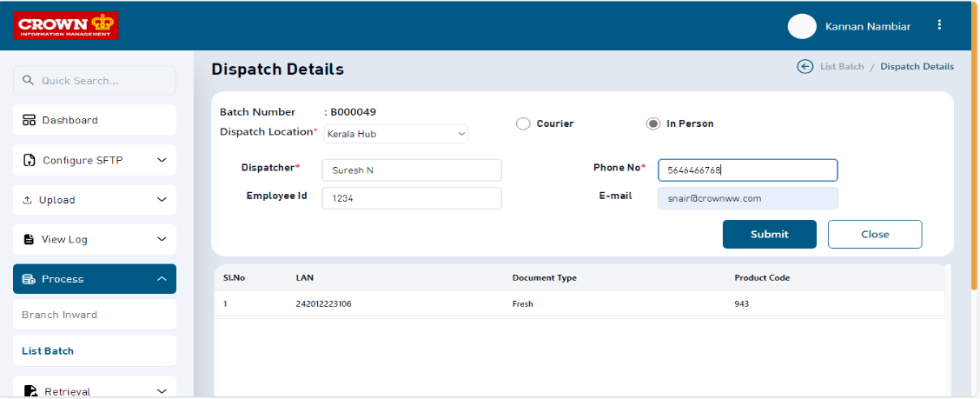980x399 pixels.
Task: Select List Batch in sidebar
Action: point(48,351)
